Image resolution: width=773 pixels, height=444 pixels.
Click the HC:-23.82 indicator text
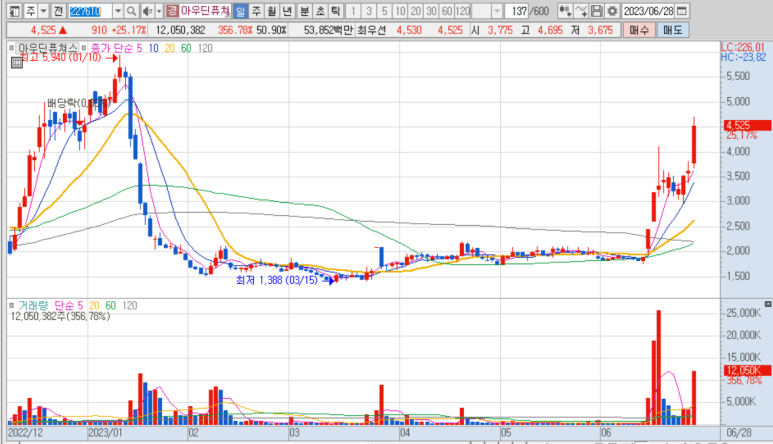coord(743,57)
